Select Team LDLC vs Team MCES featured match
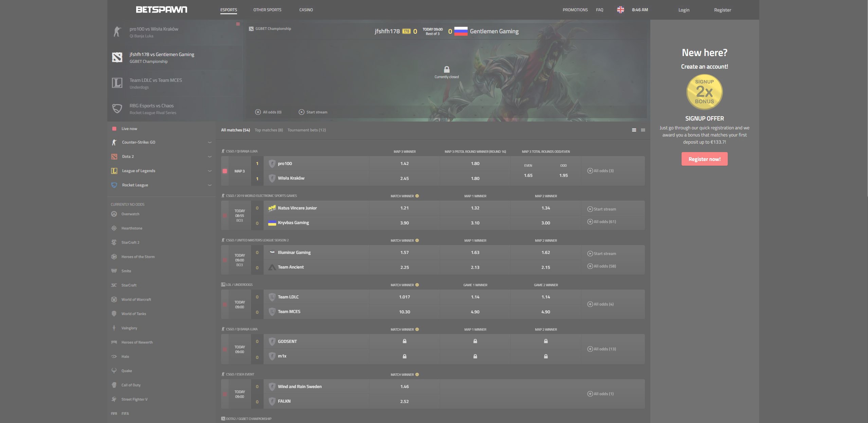The image size is (868, 423). tap(175, 83)
